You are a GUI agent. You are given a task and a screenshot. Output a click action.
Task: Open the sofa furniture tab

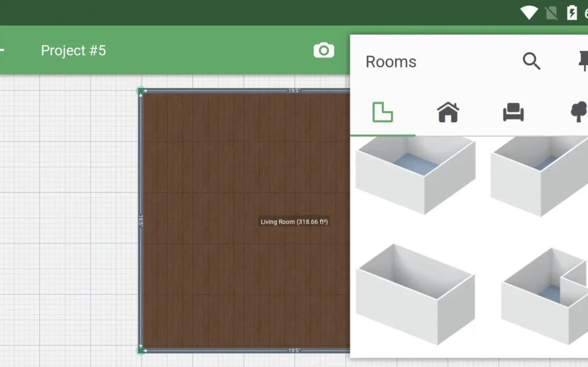click(513, 112)
